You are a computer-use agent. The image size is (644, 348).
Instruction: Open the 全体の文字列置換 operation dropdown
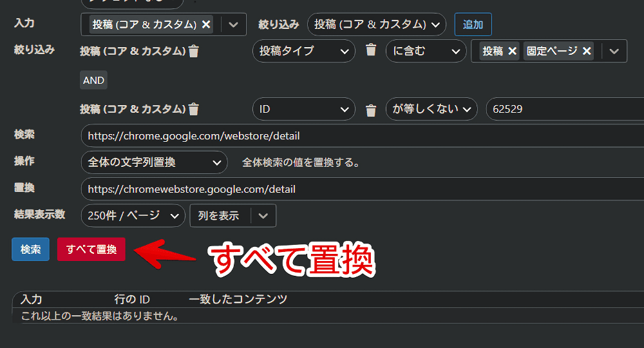pyautogui.click(x=154, y=162)
